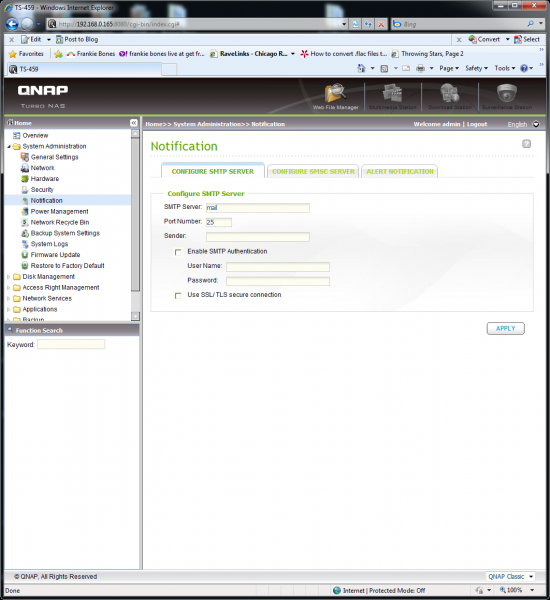Screen dimensions: 550x600
Task: Click the IE Help question mark icon
Action: click(524, 68)
